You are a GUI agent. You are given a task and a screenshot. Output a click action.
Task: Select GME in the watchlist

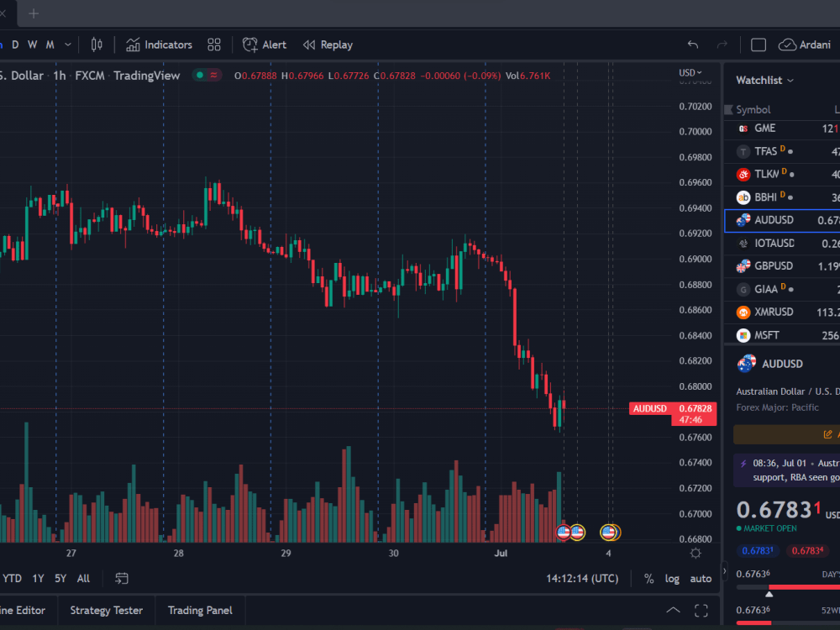(782, 129)
